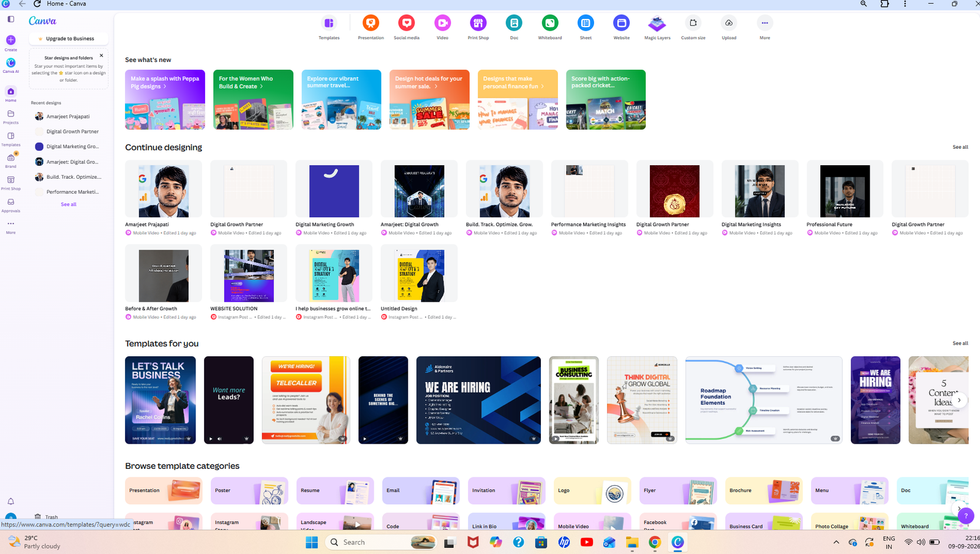
Task: Create a new Doc via Doc icon
Action: click(x=514, y=23)
